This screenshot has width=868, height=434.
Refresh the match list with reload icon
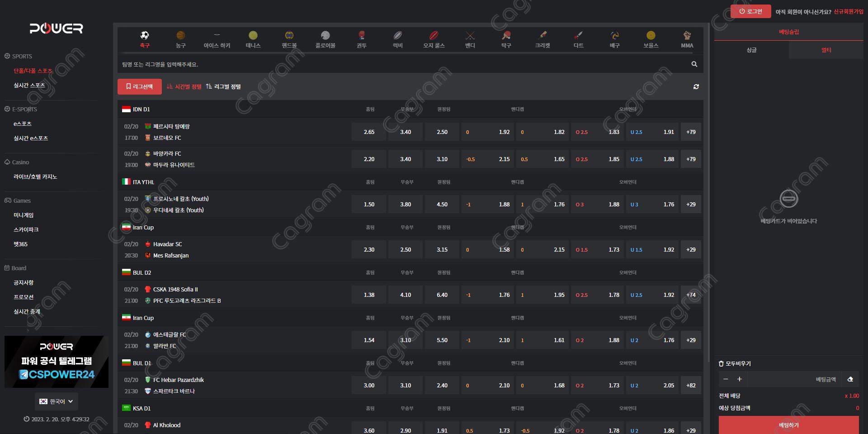coord(696,86)
